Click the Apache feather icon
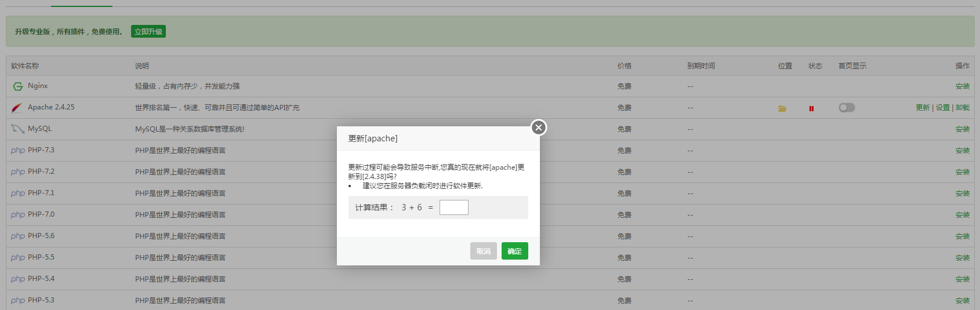This screenshot has width=980, height=310. coord(17,108)
